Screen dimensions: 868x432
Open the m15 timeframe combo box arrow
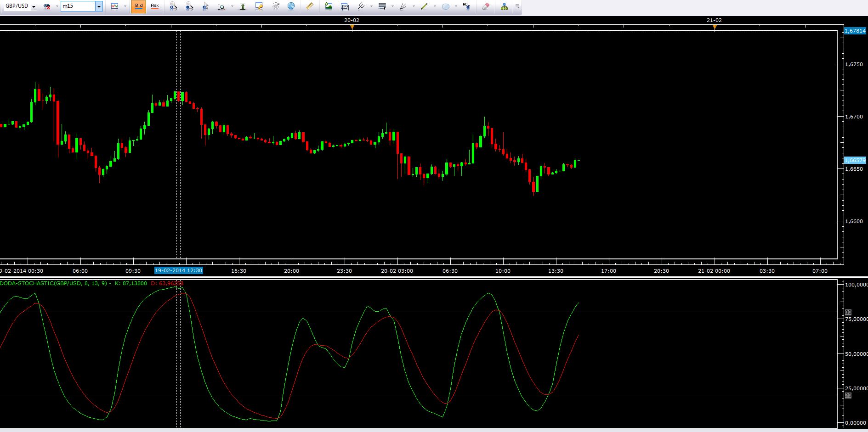(99, 6)
